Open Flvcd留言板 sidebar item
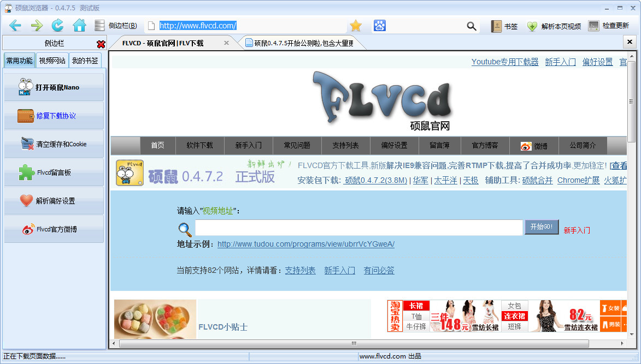This screenshot has width=641, height=364. [x=54, y=172]
